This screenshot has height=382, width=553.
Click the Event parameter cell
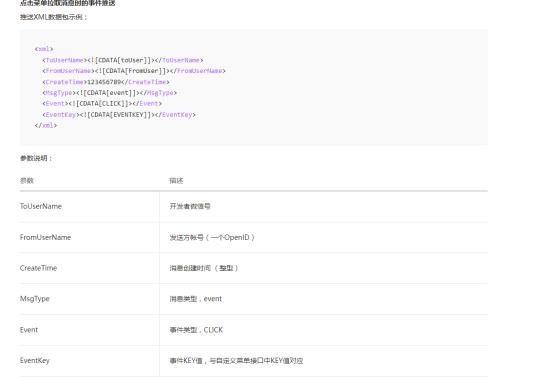(x=29, y=330)
